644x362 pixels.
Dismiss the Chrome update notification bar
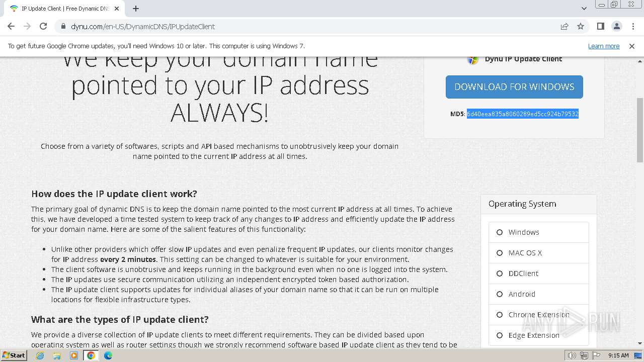632,46
